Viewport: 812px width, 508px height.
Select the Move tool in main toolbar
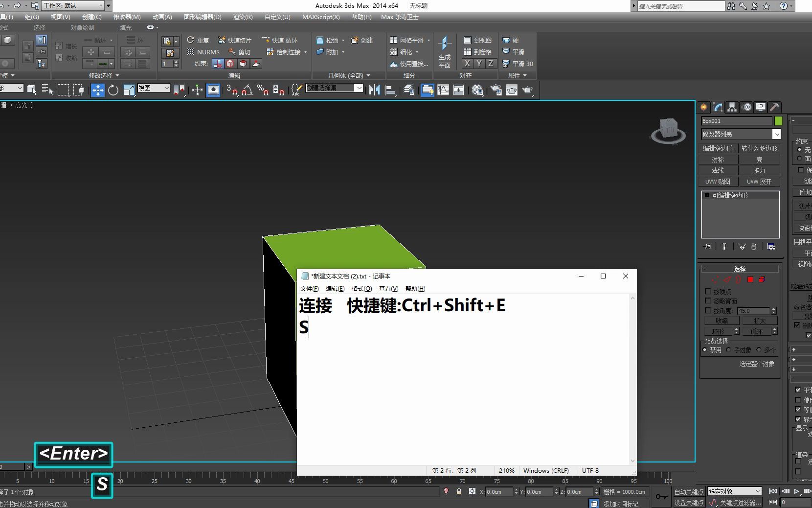98,90
